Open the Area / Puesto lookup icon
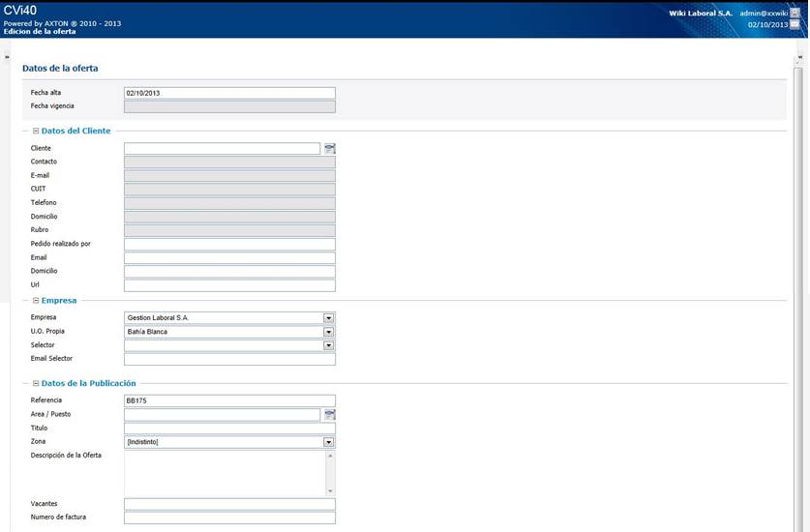810x532 pixels. (330, 414)
